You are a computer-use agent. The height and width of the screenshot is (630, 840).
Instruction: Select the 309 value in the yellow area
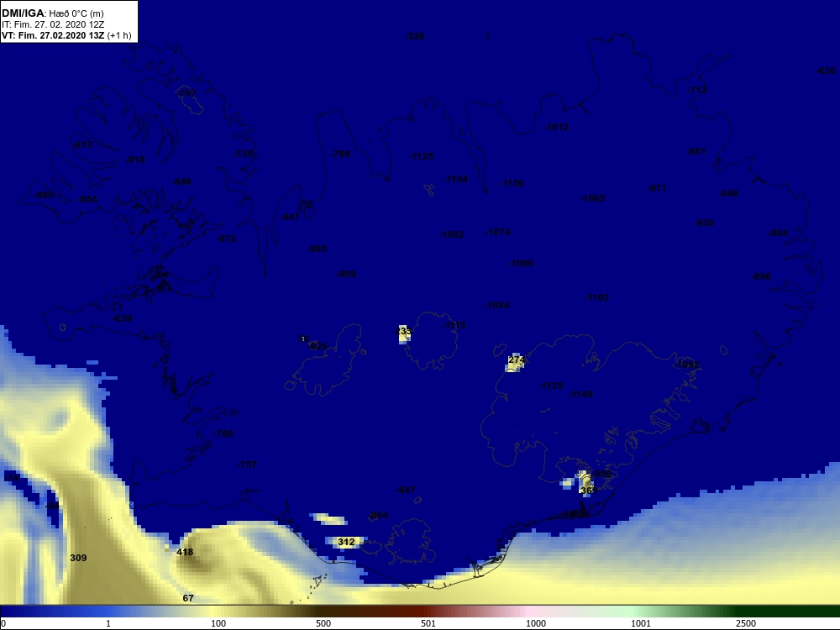pyautogui.click(x=78, y=558)
